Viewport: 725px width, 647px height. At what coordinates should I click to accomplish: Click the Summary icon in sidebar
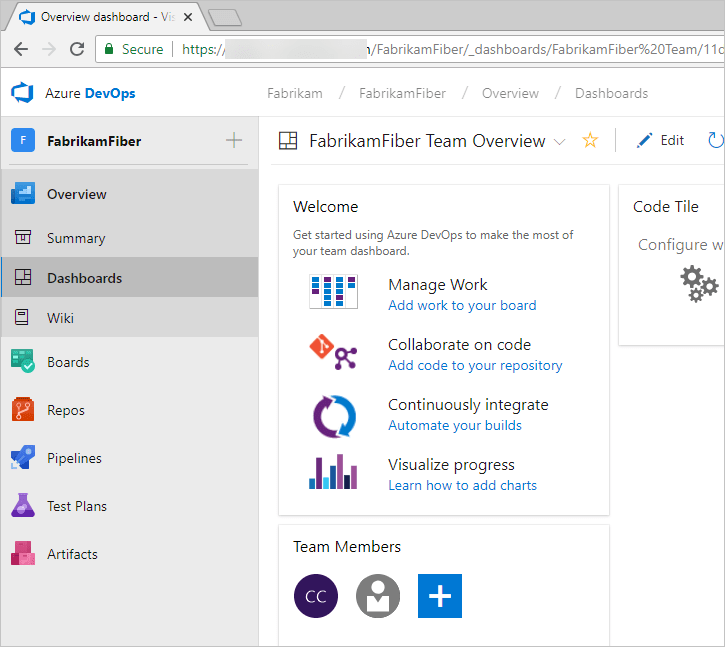tap(23, 237)
